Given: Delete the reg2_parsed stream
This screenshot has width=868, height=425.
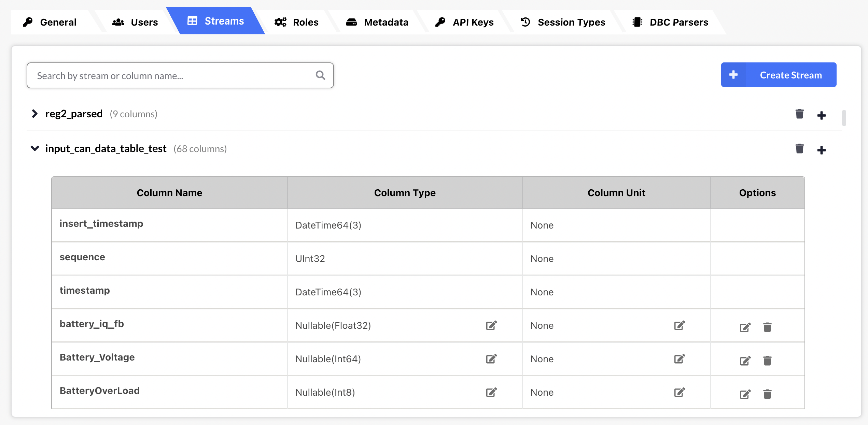Looking at the screenshot, I should pos(799,114).
